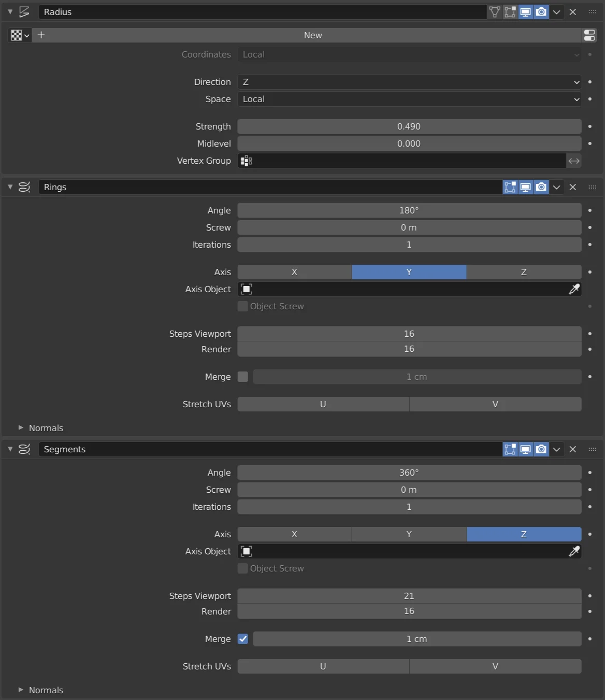Open the texture browse checker icon

click(20, 35)
